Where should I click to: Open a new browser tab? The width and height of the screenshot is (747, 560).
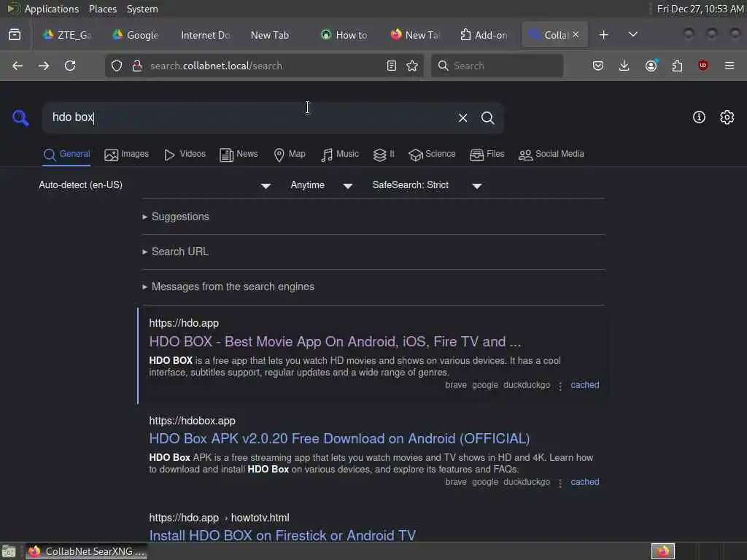[x=603, y=35]
